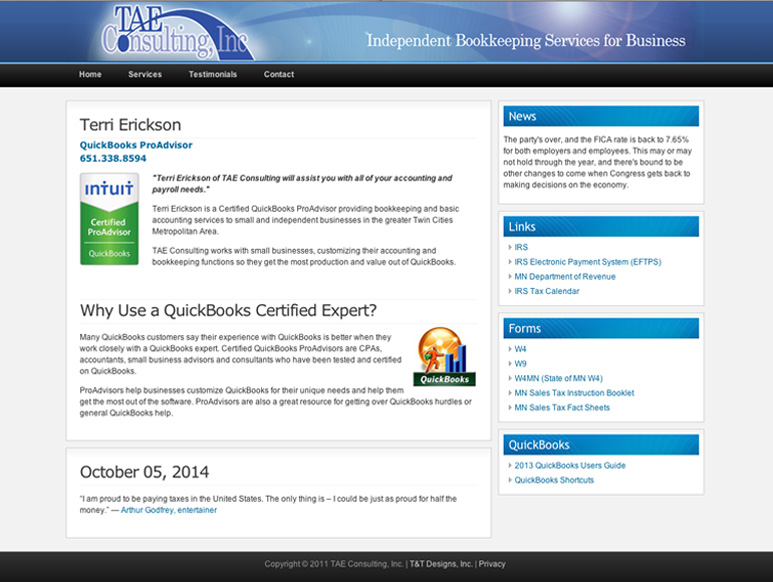
Task: Open MN Sales Tax Instruction Booklet
Action: point(574,393)
